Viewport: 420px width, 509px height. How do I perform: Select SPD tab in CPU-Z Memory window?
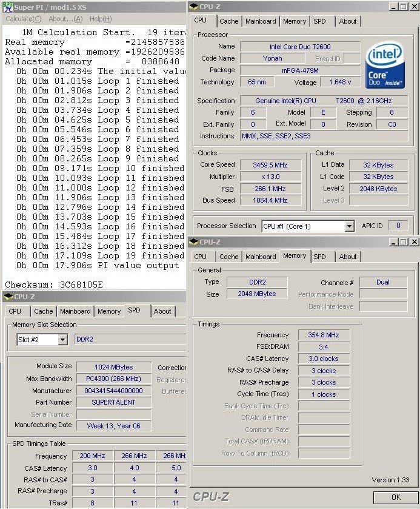click(319, 257)
